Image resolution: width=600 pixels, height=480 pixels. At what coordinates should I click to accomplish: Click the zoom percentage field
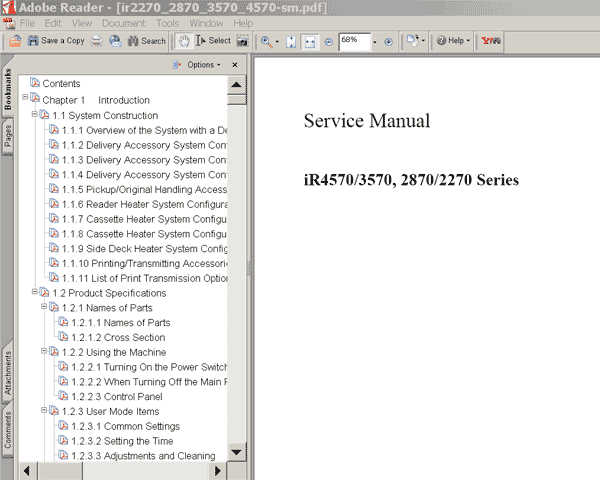[354, 41]
